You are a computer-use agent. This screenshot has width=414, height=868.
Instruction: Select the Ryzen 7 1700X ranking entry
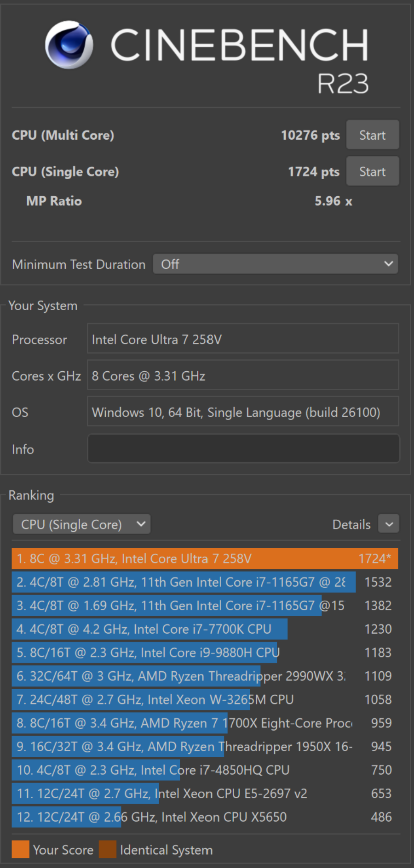coord(205,723)
